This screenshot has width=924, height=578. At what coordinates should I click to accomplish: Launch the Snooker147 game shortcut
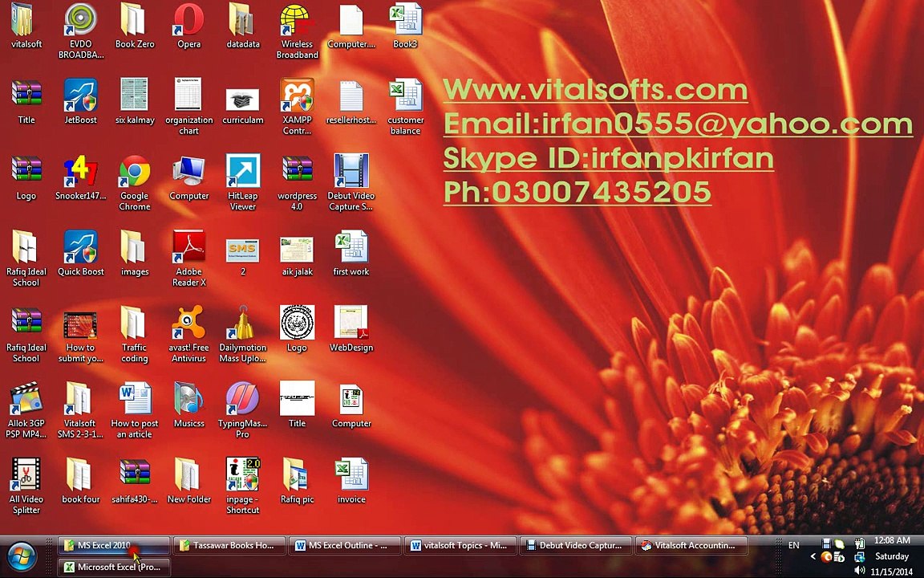[x=81, y=178]
